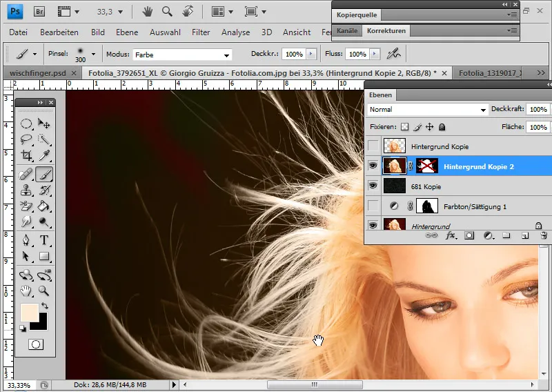Toggle Quick Mask mode
The image size is (552, 392).
pos(36,344)
